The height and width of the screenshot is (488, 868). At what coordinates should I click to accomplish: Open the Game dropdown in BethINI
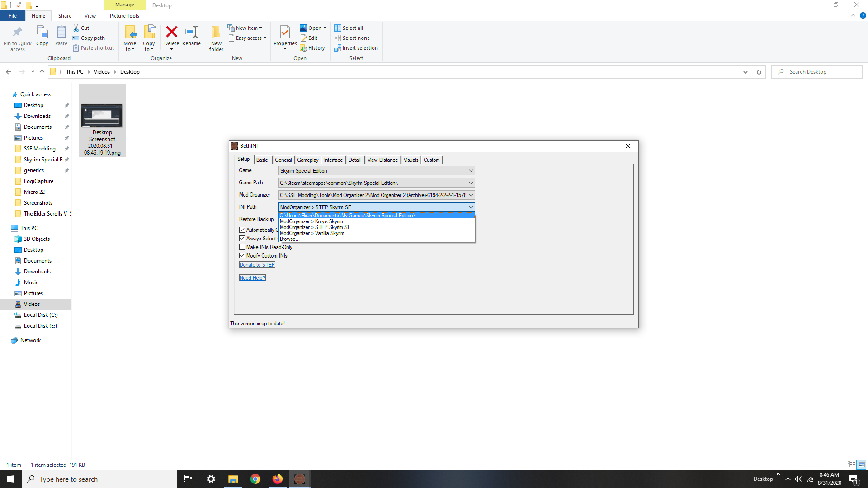(x=377, y=171)
